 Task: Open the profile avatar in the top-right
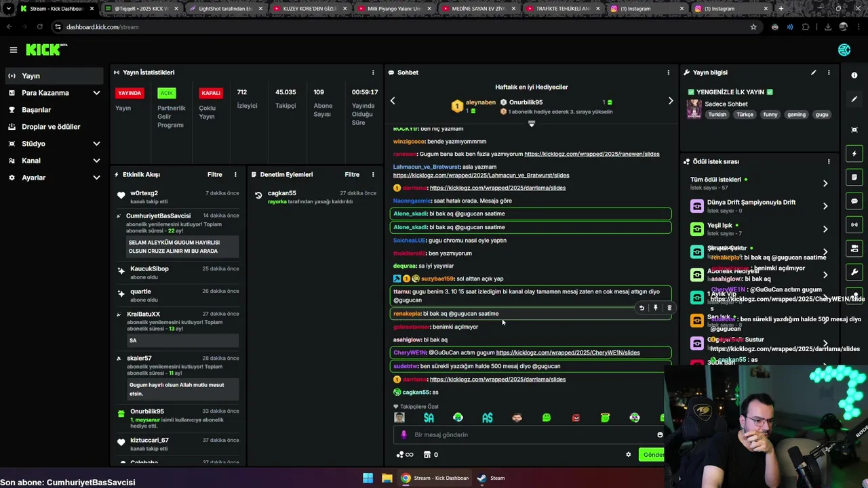pos(844,49)
